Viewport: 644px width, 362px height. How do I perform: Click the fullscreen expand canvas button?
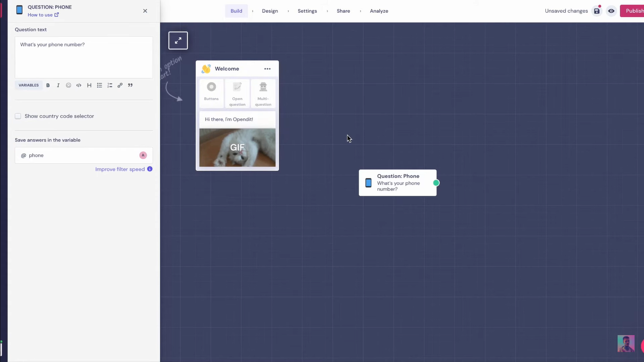point(178,41)
